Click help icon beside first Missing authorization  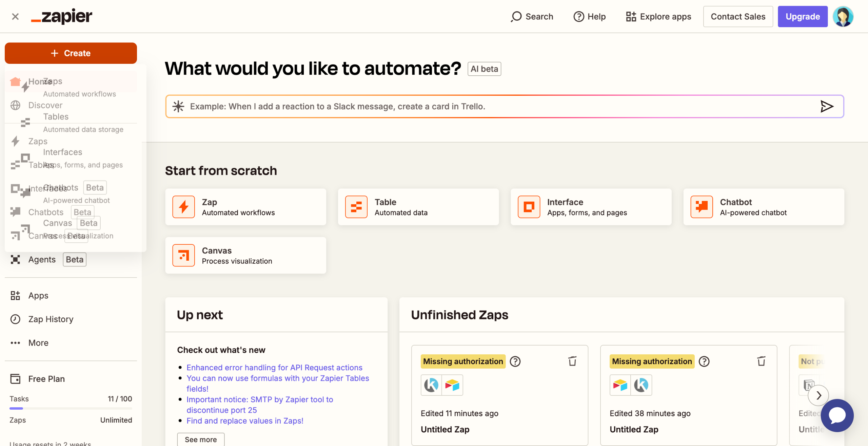pos(515,361)
